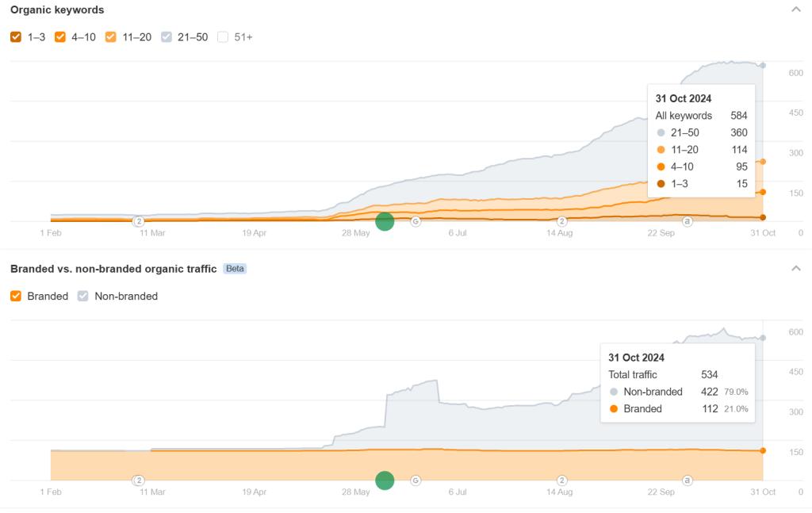Click the 'a' marker near 22 Sep in keywords chart

[688, 221]
